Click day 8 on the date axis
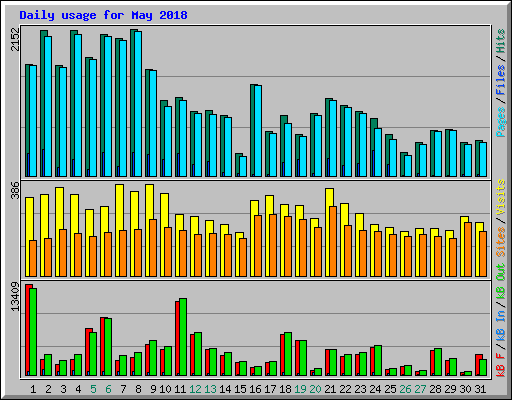 click(x=138, y=389)
